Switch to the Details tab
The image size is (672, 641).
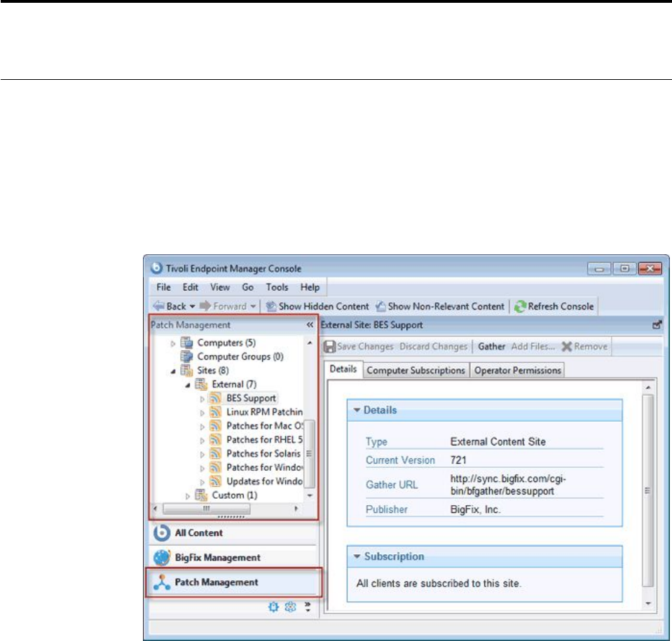pyautogui.click(x=343, y=369)
